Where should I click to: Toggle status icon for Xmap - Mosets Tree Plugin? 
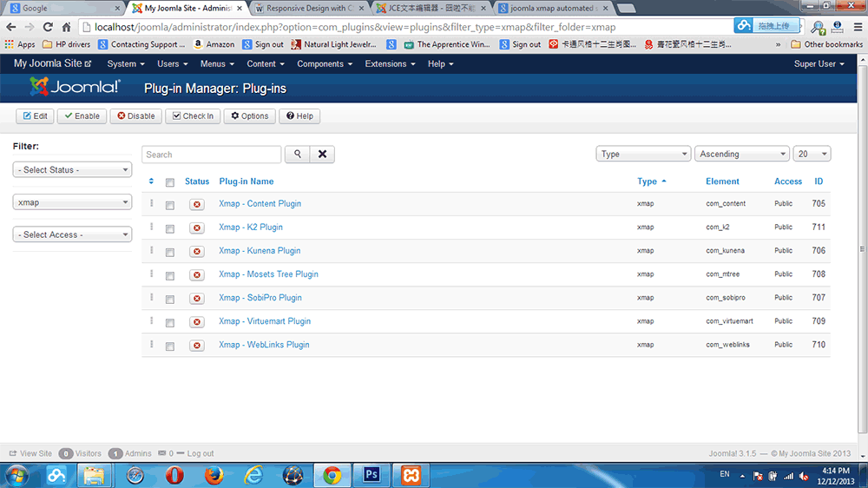click(x=196, y=274)
